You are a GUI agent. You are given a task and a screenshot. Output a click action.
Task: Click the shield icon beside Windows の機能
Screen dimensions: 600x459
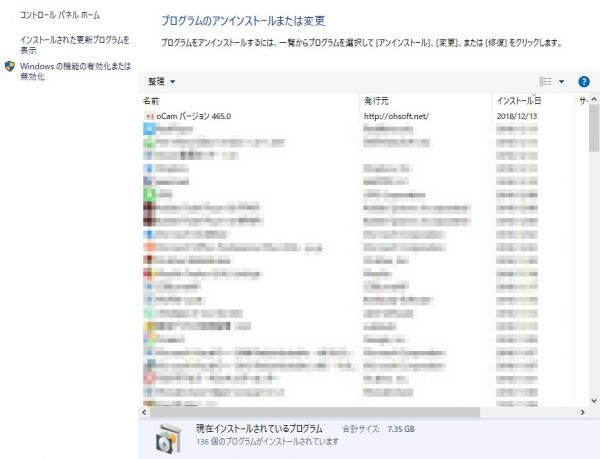coord(9,66)
